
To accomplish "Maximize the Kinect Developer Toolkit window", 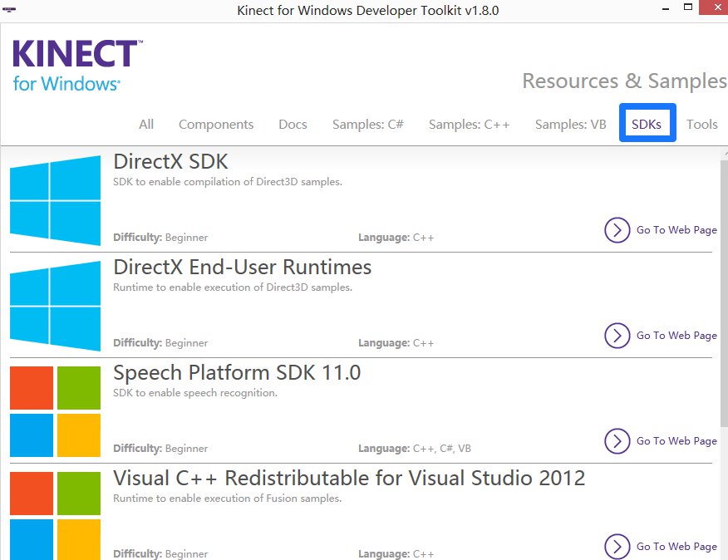I will [x=688, y=7].
